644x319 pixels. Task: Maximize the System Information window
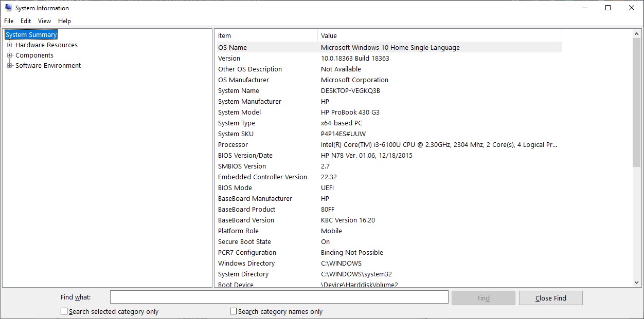(608, 8)
